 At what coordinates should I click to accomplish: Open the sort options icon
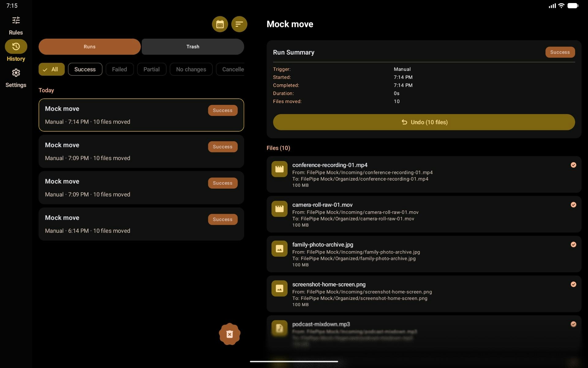tap(239, 24)
